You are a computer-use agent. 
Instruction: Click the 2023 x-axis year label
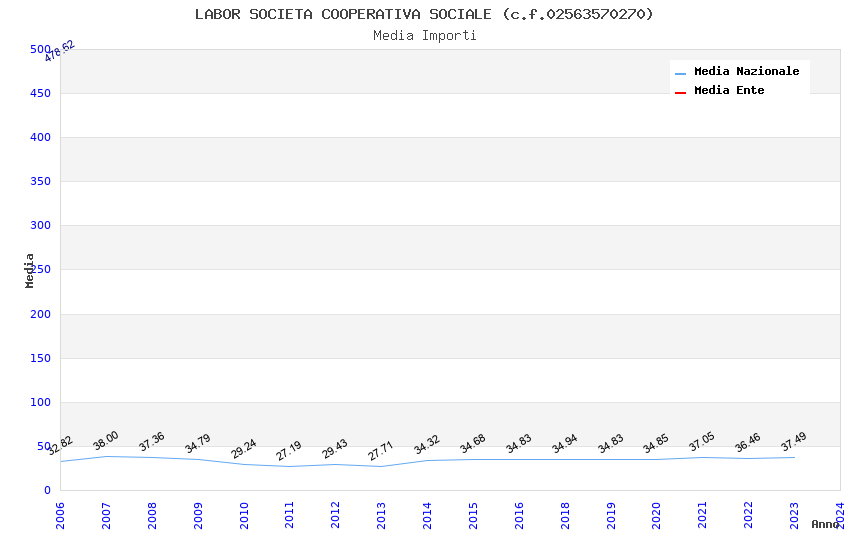click(x=795, y=515)
